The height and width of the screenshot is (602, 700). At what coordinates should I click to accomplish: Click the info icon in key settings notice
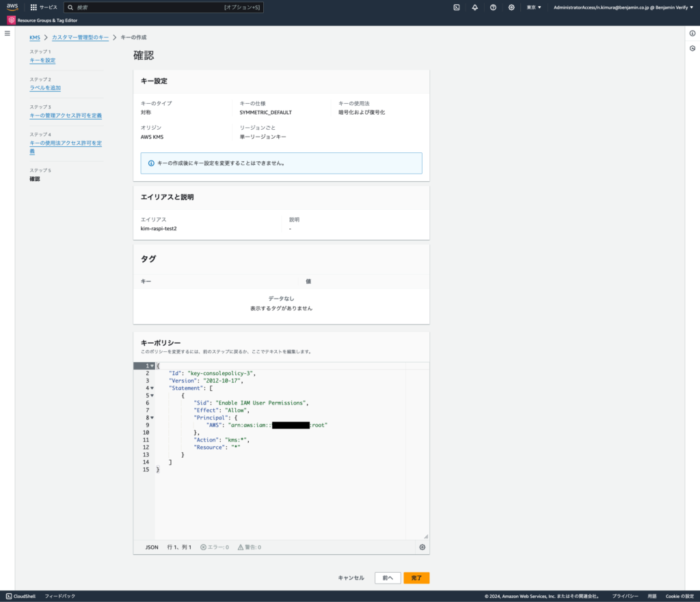tap(151, 163)
